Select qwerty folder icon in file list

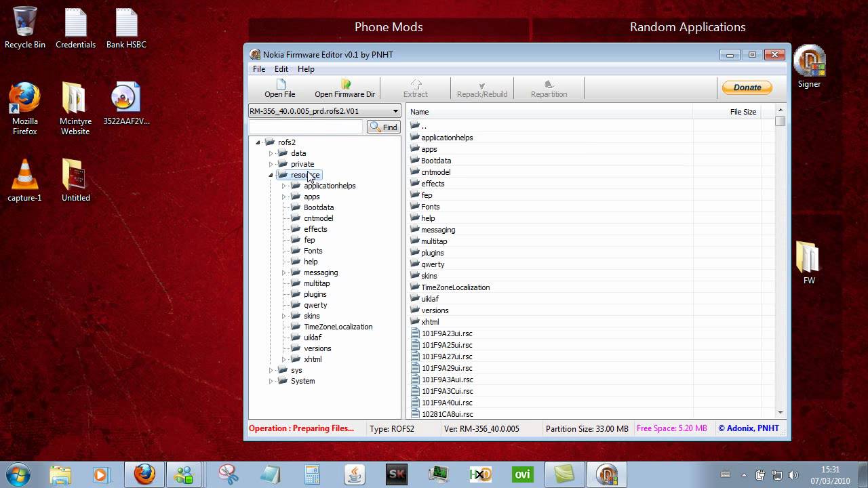click(415, 264)
